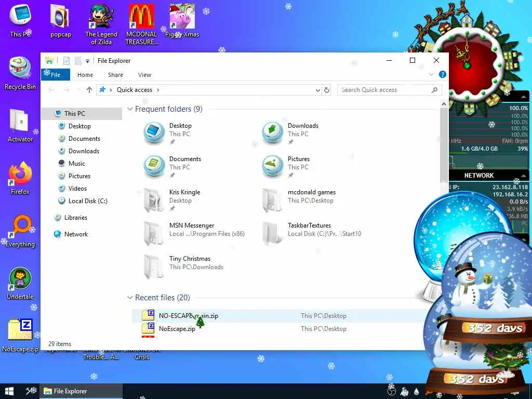Switch to the Home ribbon tab
Image resolution: width=532 pixels, height=399 pixels.
tap(85, 75)
